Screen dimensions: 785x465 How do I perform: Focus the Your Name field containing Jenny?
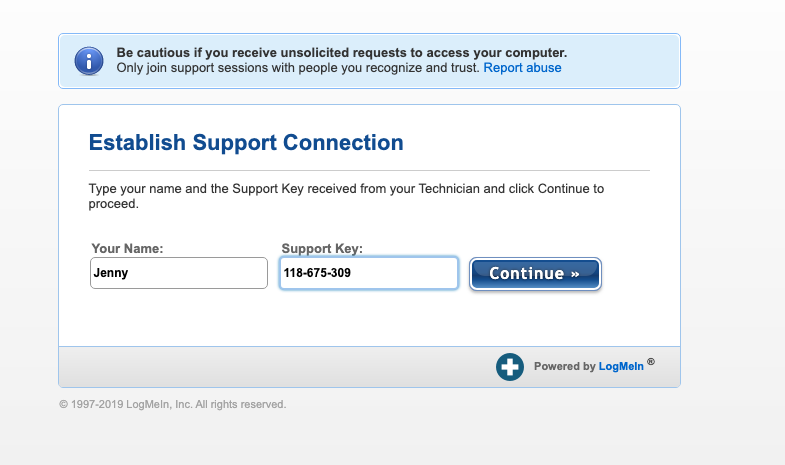(179, 273)
